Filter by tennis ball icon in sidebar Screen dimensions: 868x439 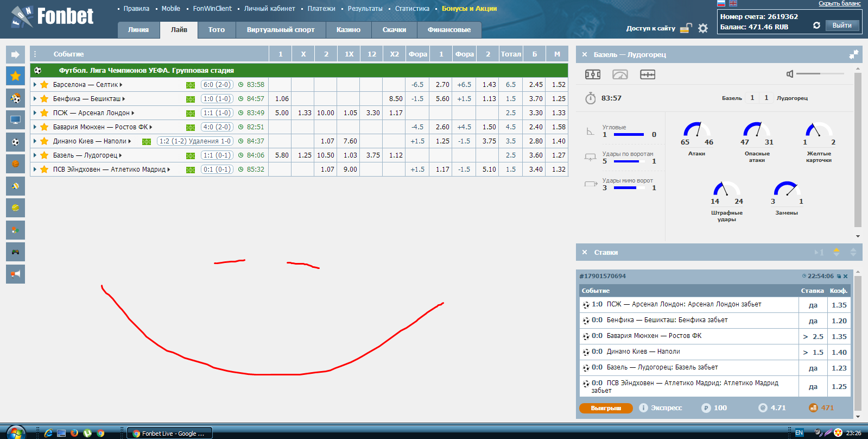click(x=15, y=208)
